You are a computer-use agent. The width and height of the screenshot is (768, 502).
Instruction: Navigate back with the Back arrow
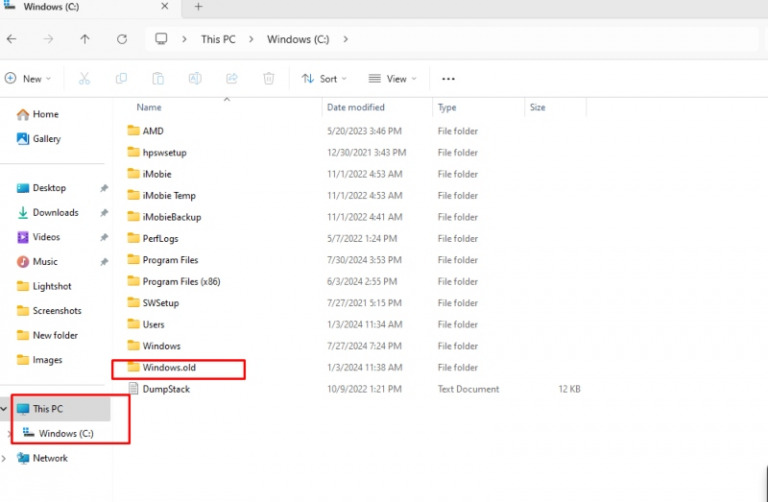pos(11,39)
